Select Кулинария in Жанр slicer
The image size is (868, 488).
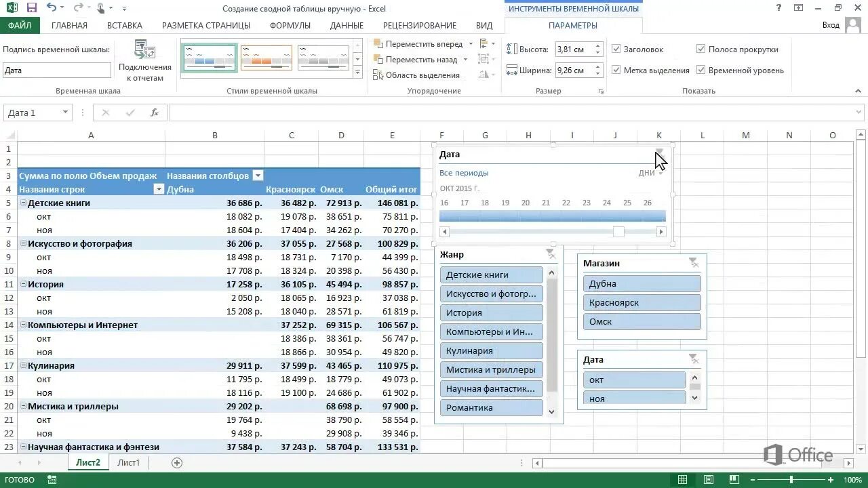point(492,350)
